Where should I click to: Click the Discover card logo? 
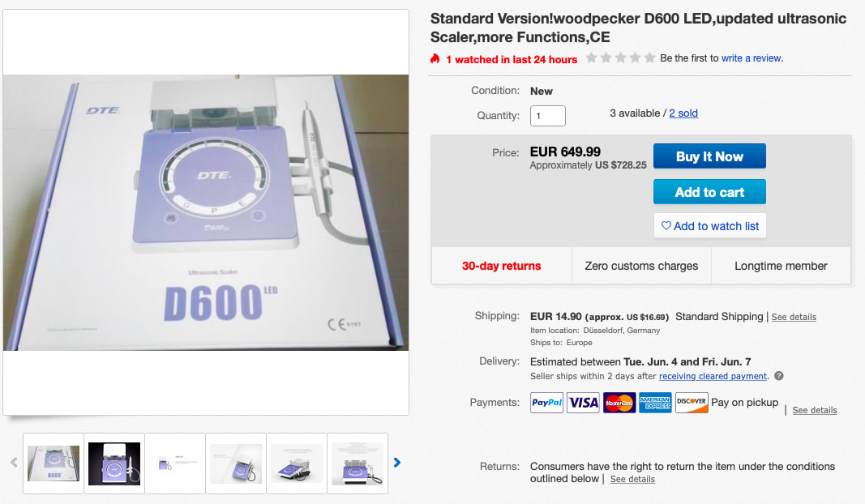pyautogui.click(x=692, y=403)
